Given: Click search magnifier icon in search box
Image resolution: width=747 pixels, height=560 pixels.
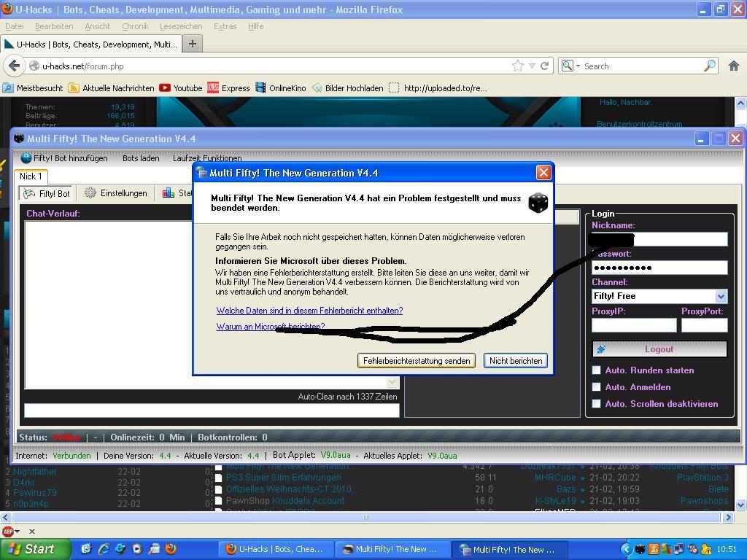Looking at the screenshot, I should click(709, 66).
